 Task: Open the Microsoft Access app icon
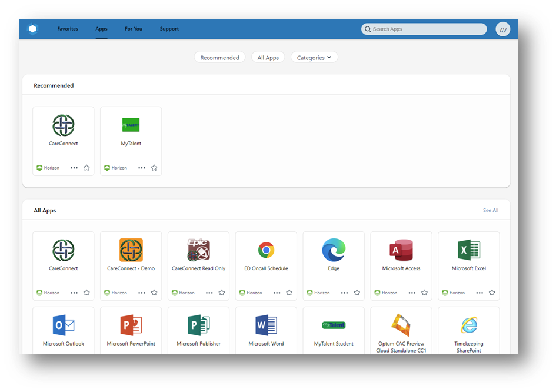click(401, 251)
